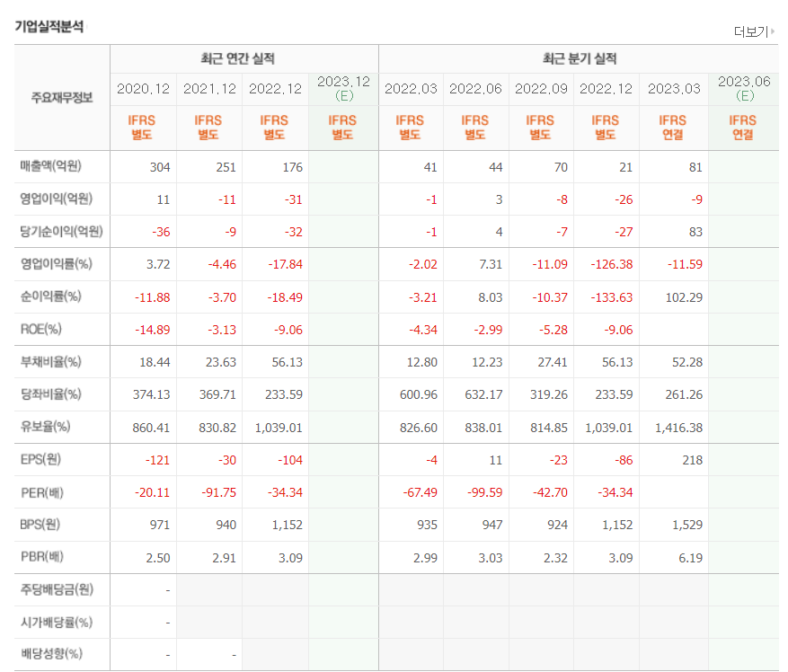Image resolution: width=788 pixels, height=672 pixels.
Task: Click the 52.28 debt ratio value
Action: [x=687, y=362]
